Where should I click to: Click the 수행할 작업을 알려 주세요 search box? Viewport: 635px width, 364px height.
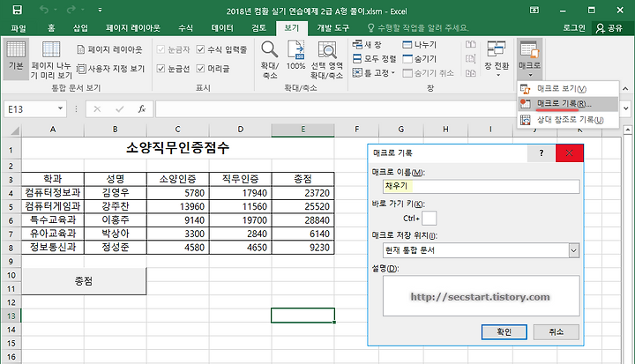(x=418, y=28)
